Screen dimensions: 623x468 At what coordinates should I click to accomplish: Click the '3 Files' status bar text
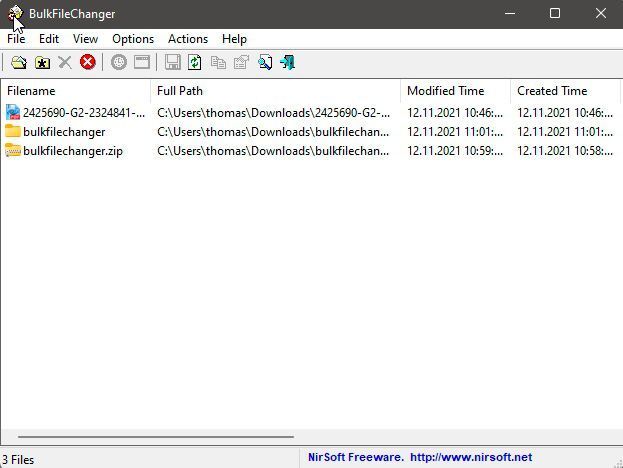point(18,460)
